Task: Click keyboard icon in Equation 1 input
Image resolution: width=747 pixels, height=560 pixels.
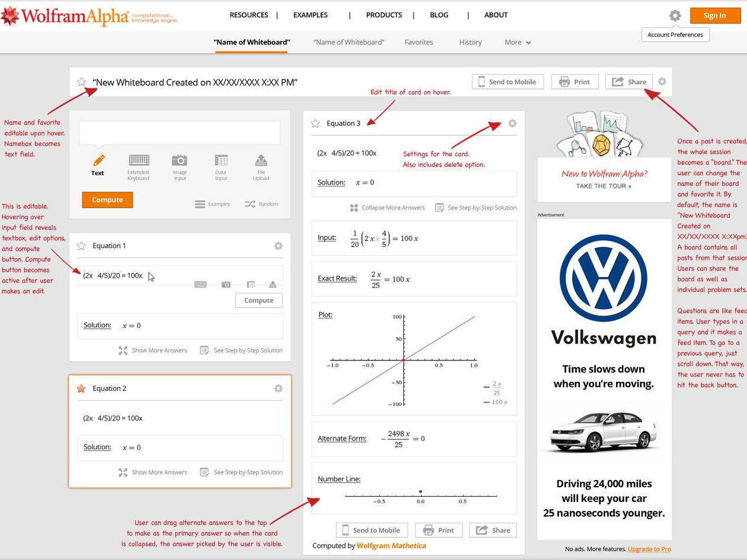Action: (200, 284)
